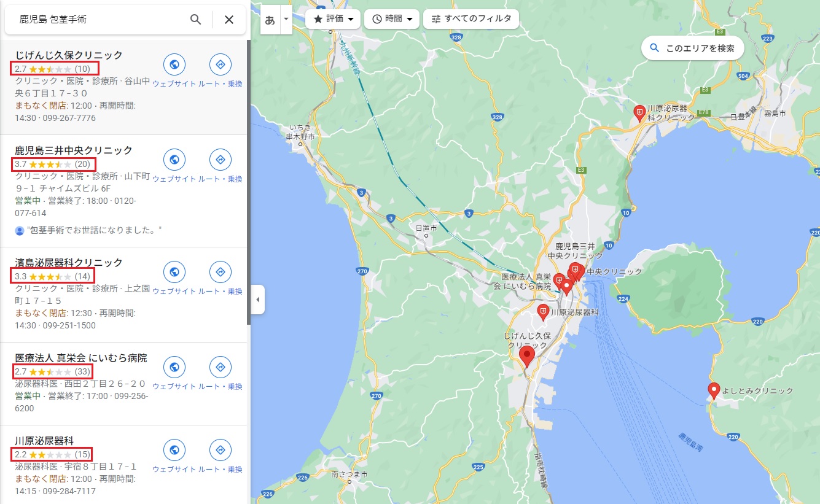Click the 2.7 rating with 10 reviews
The image size is (820, 504).
coord(52,69)
